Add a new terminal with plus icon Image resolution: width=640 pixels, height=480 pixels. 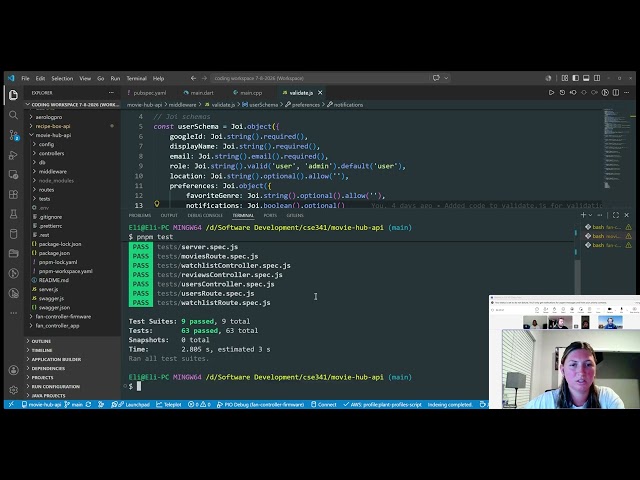tap(583, 215)
